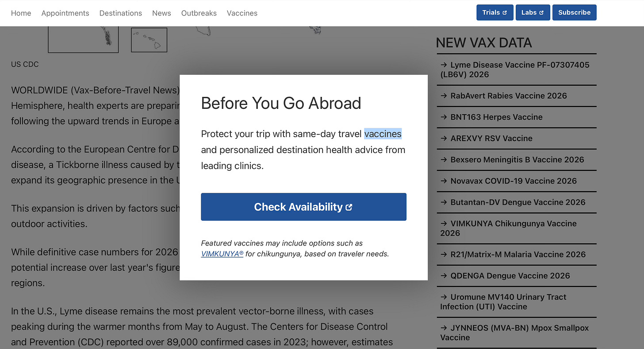
Task: Select News in top navigation
Action: tap(161, 13)
